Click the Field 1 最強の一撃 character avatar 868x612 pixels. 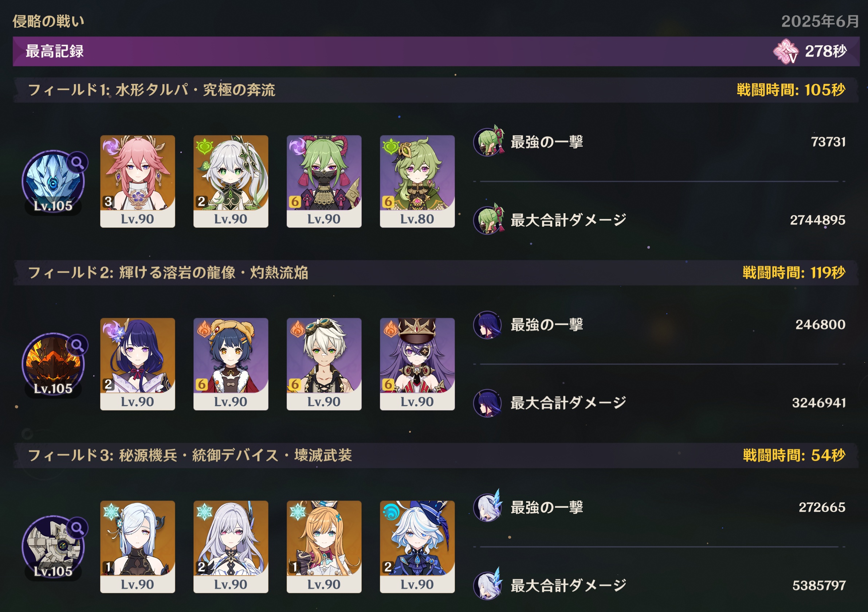(x=488, y=141)
